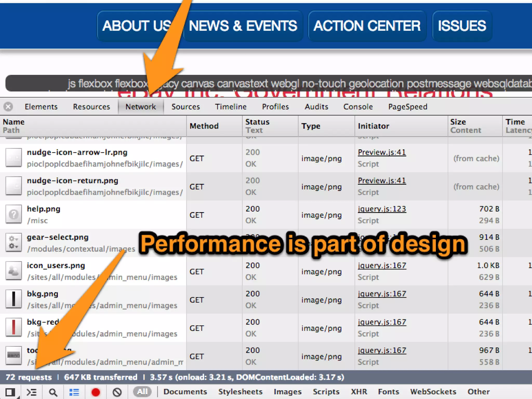Click the icon_users.png people thumbnail
The width and height of the screenshot is (532, 399).
click(x=14, y=271)
